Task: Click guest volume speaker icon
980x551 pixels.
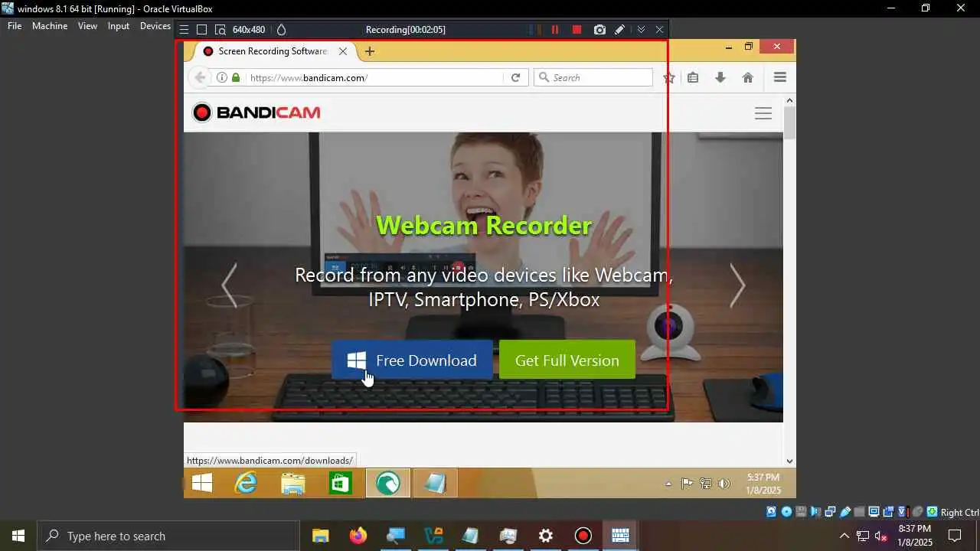Action: [724, 484]
